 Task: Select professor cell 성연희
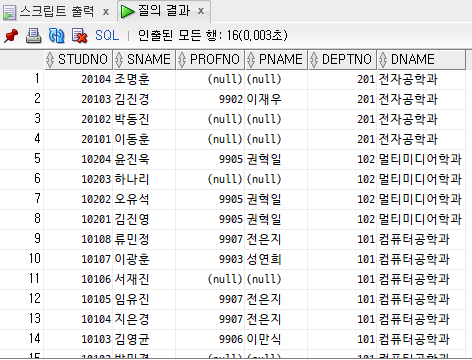pyautogui.click(x=276, y=259)
